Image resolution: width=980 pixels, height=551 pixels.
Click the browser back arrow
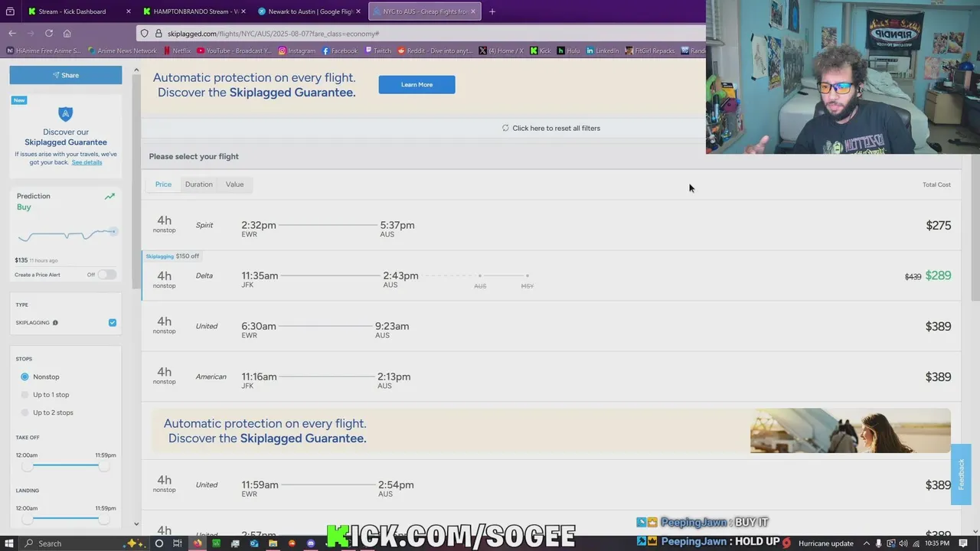coord(12,33)
